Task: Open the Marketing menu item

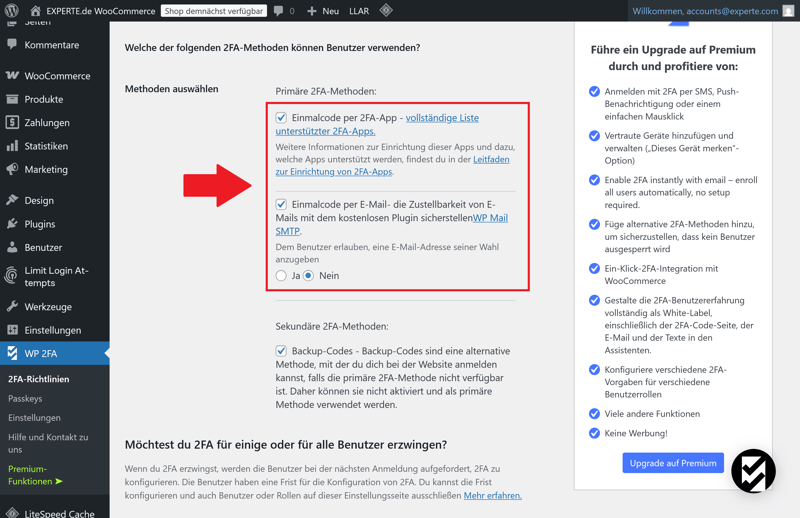Action: coord(55,169)
